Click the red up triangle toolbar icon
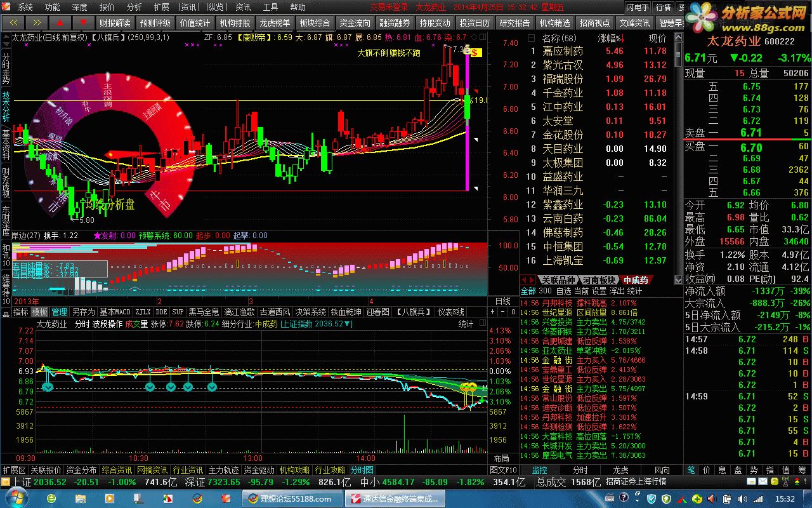This screenshot has height=508, width=812. click(59, 23)
